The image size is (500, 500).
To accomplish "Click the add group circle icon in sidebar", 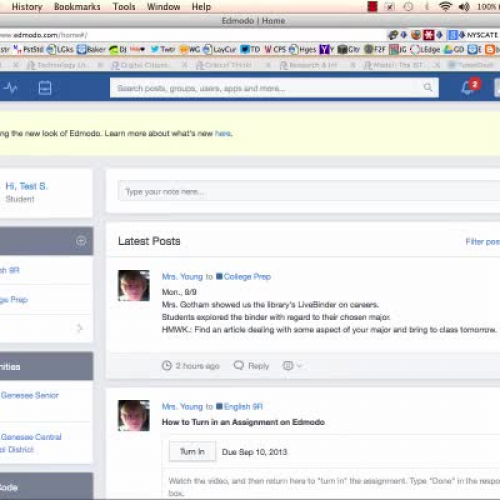I will coord(81,241).
